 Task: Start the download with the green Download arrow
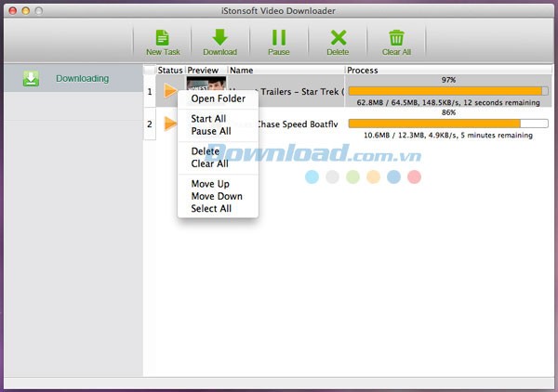point(219,43)
